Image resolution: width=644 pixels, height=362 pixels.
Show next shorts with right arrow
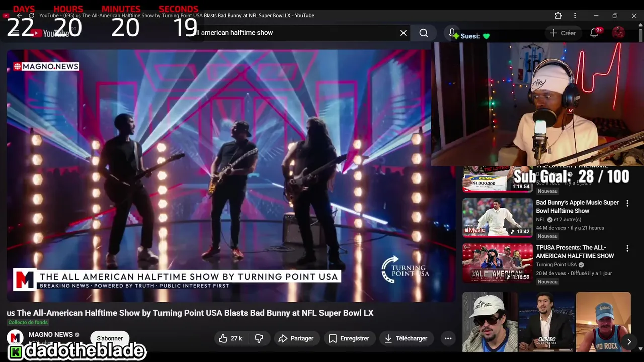(x=629, y=342)
